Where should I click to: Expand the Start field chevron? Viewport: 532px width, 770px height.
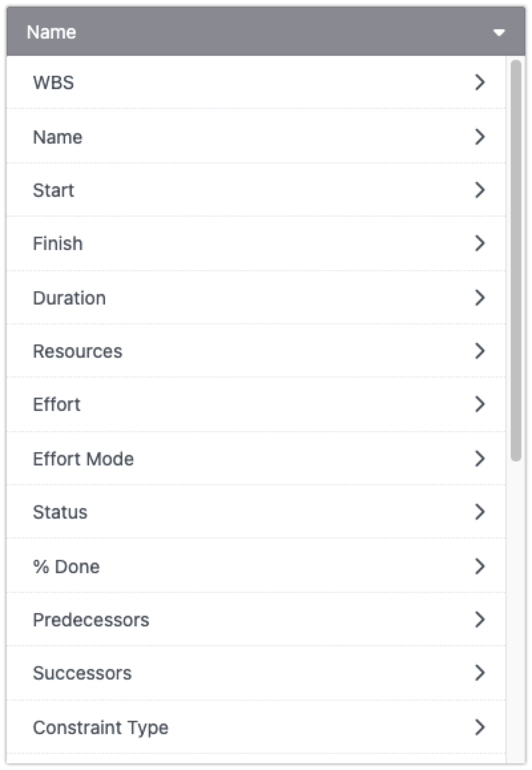pos(480,190)
